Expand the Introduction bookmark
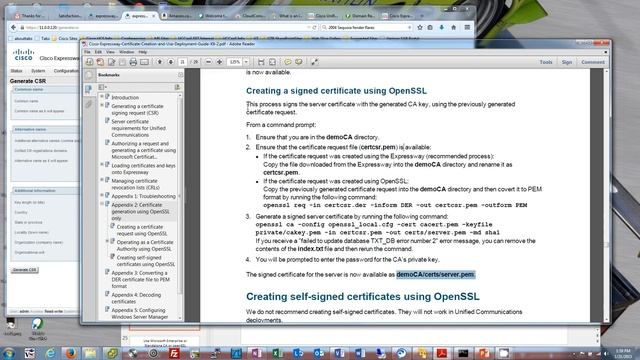640x360 pixels. pos(102,96)
